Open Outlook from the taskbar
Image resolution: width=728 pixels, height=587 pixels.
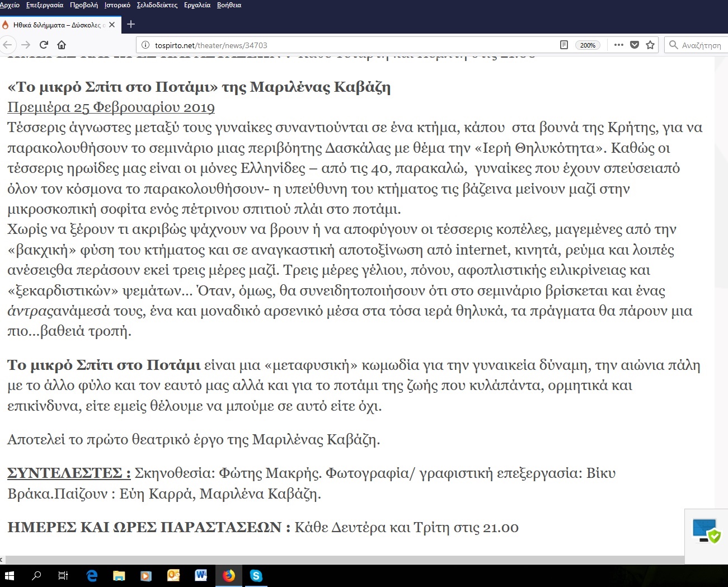click(173, 576)
